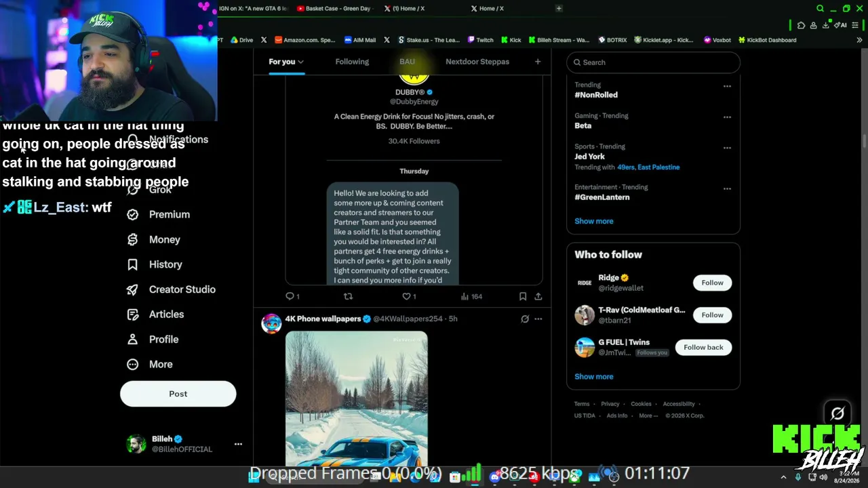Open the Profile person icon
868x488 pixels.
pyautogui.click(x=132, y=340)
